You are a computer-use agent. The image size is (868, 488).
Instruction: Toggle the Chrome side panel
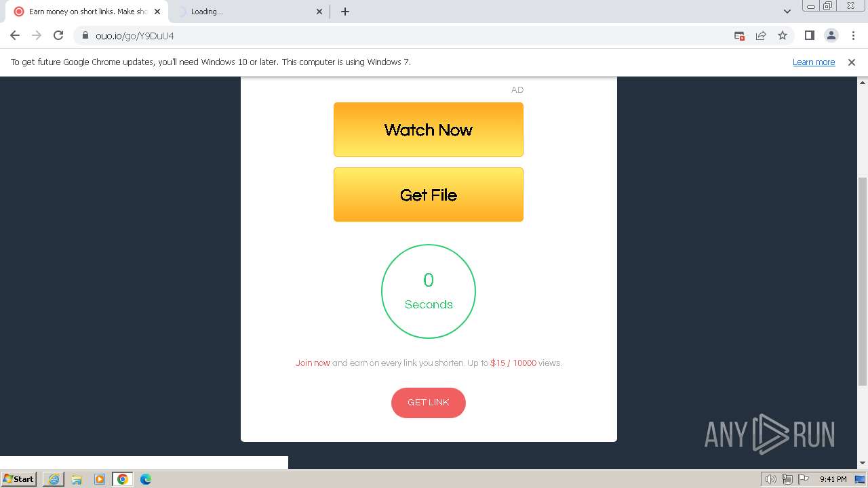click(810, 35)
